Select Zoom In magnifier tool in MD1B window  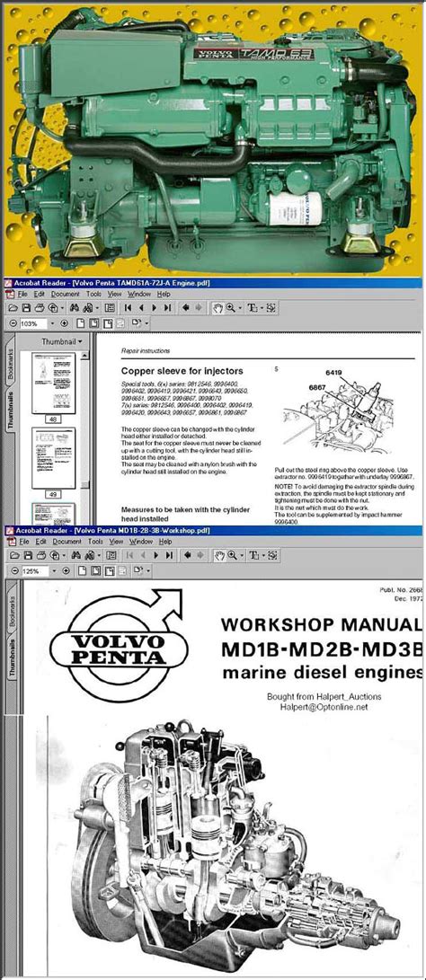[x=233, y=555]
